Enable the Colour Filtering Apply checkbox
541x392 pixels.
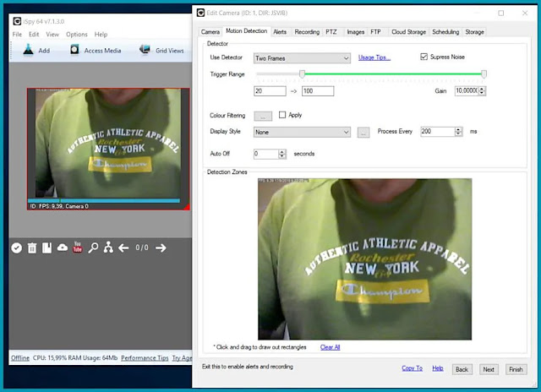point(282,115)
